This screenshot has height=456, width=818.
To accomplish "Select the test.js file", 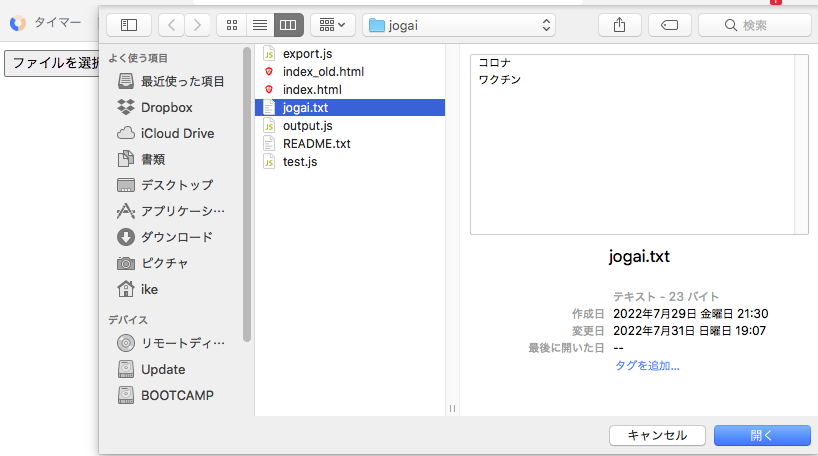I will (350, 162).
